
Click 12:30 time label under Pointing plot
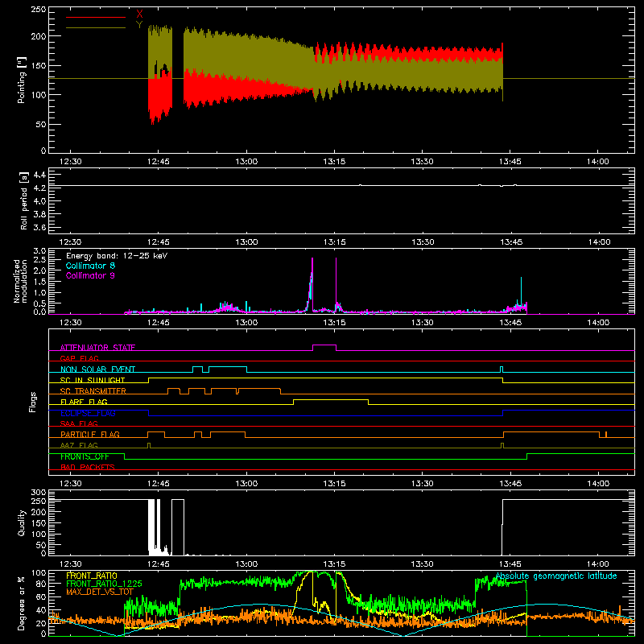[70, 162]
